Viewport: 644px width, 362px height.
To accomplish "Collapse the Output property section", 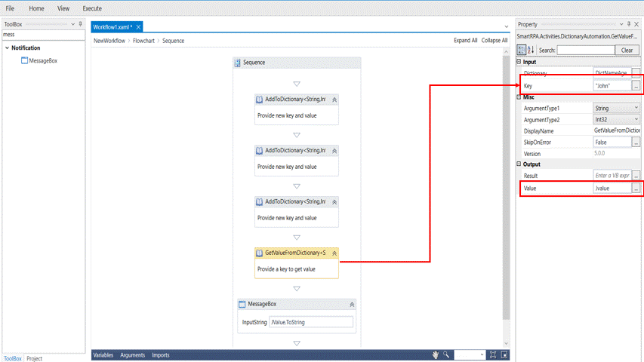I will [x=519, y=164].
